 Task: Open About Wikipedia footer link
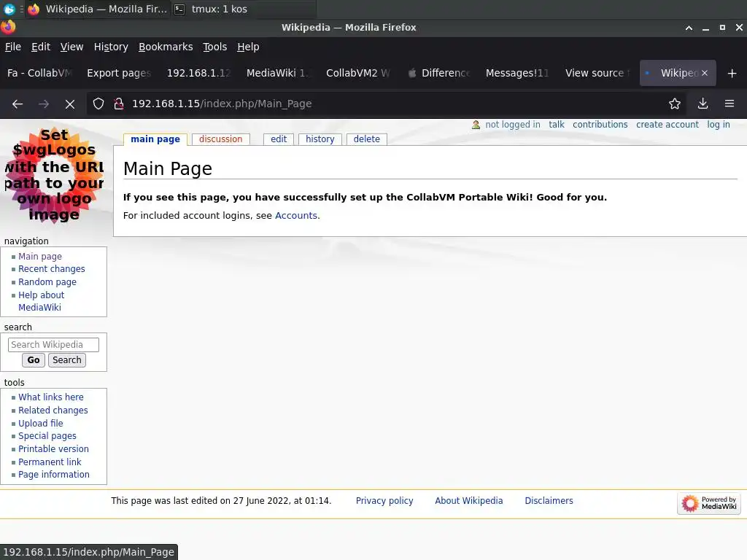[x=469, y=501]
